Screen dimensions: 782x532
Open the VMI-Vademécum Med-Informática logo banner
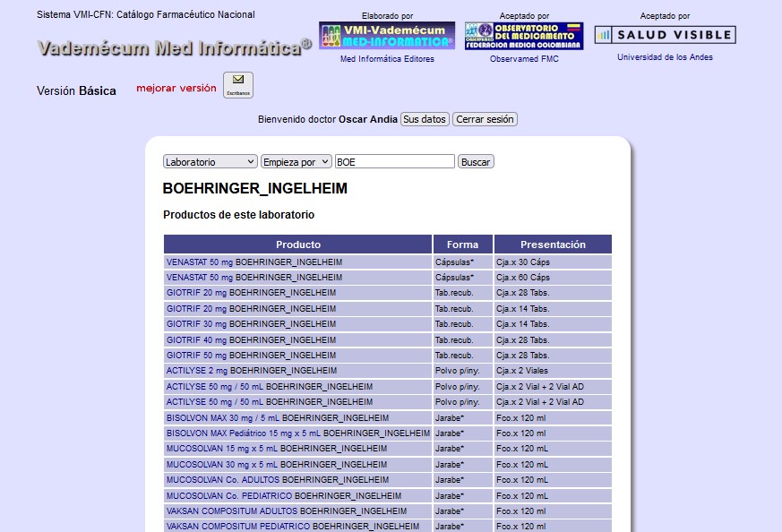[x=387, y=36]
